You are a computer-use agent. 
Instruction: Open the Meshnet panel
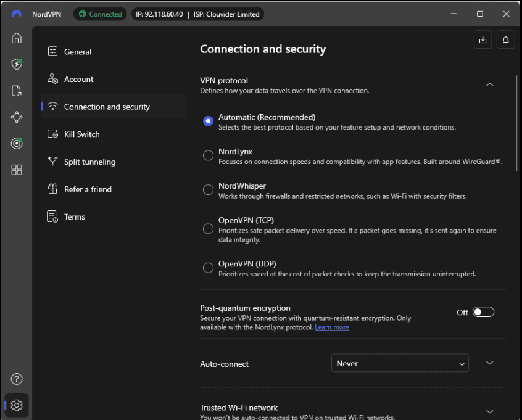pos(16,117)
